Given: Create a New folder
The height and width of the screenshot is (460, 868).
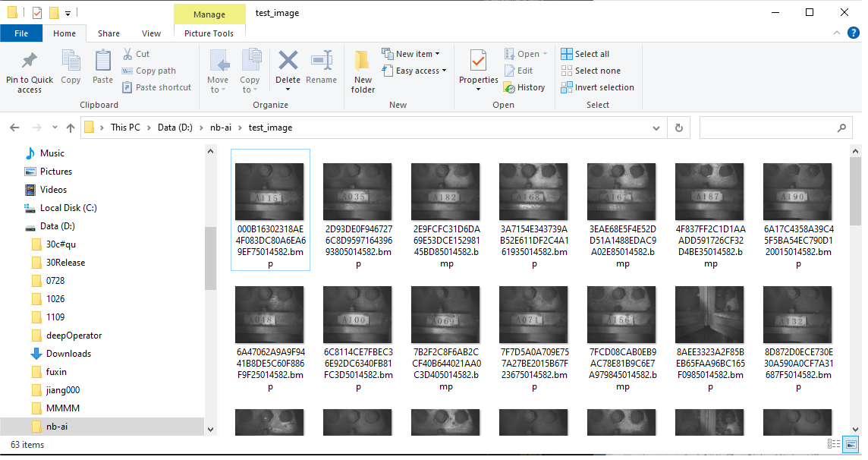Looking at the screenshot, I should click(x=363, y=71).
